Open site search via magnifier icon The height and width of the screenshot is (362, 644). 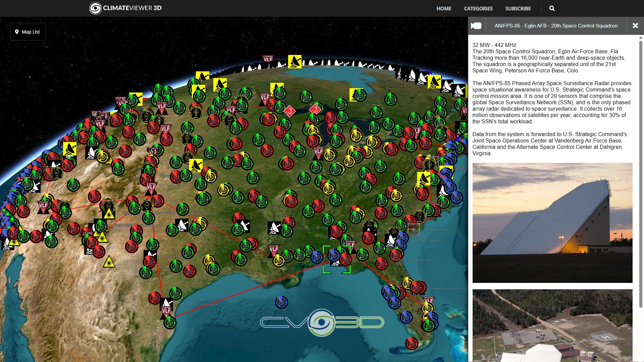click(552, 8)
